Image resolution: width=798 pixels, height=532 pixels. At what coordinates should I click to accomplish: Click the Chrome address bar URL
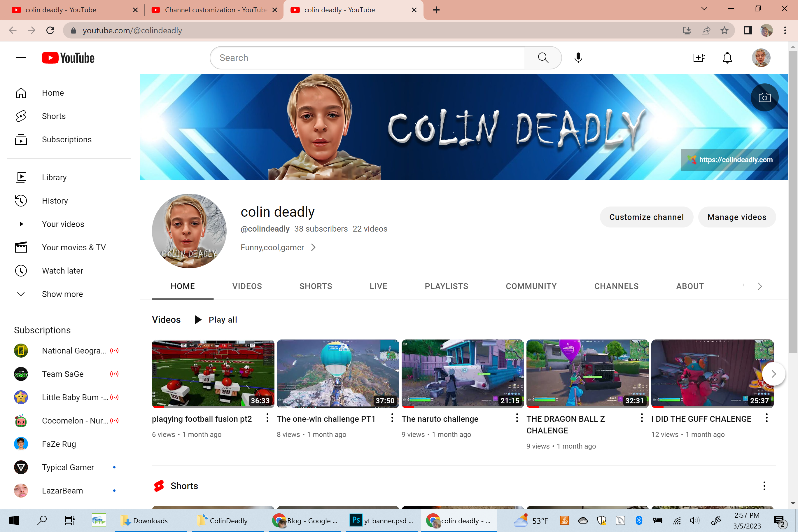[132, 31]
